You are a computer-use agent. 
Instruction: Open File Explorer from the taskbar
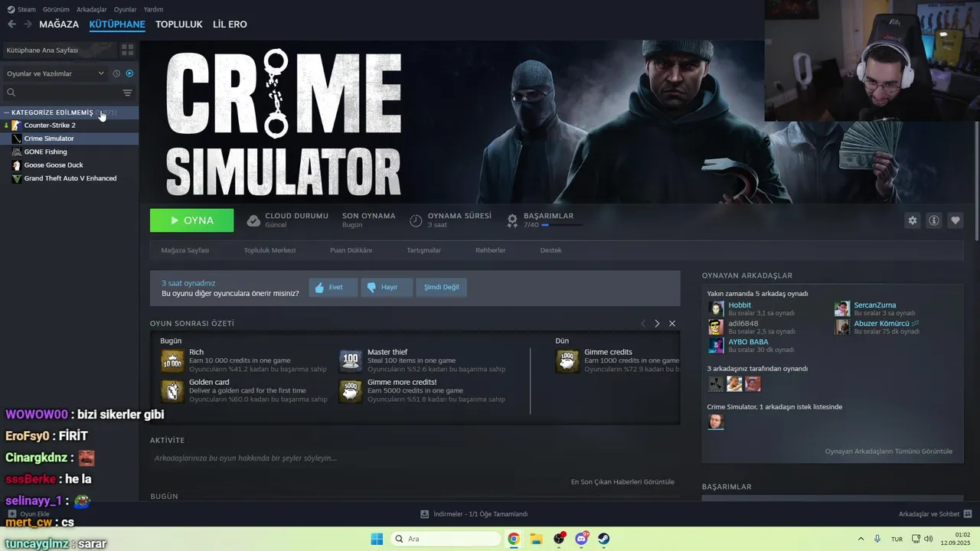pyautogui.click(x=536, y=539)
